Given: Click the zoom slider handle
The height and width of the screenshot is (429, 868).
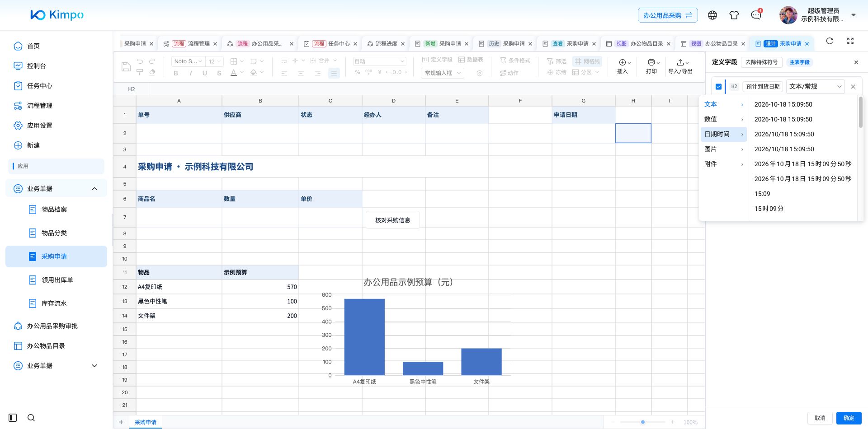Looking at the screenshot, I should (642, 422).
